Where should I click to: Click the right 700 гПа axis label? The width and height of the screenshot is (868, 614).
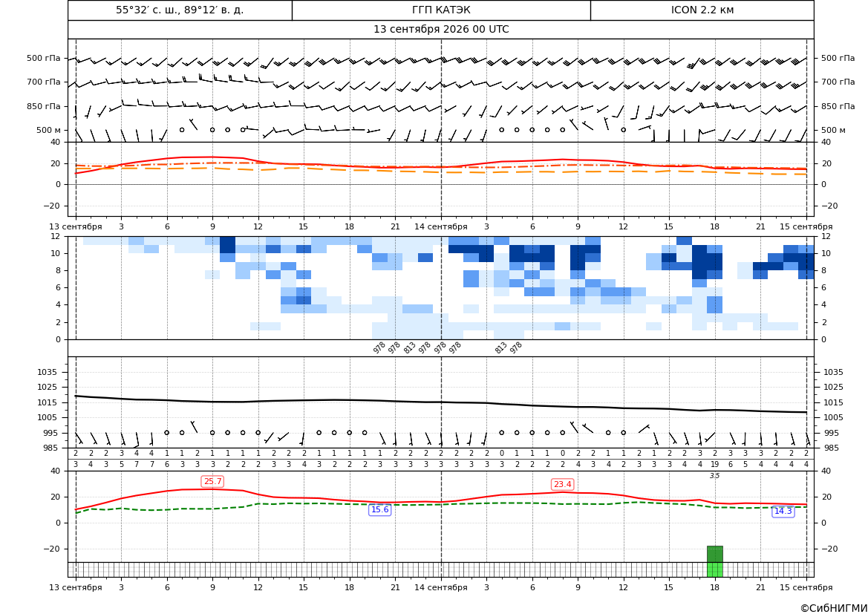click(838, 82)
